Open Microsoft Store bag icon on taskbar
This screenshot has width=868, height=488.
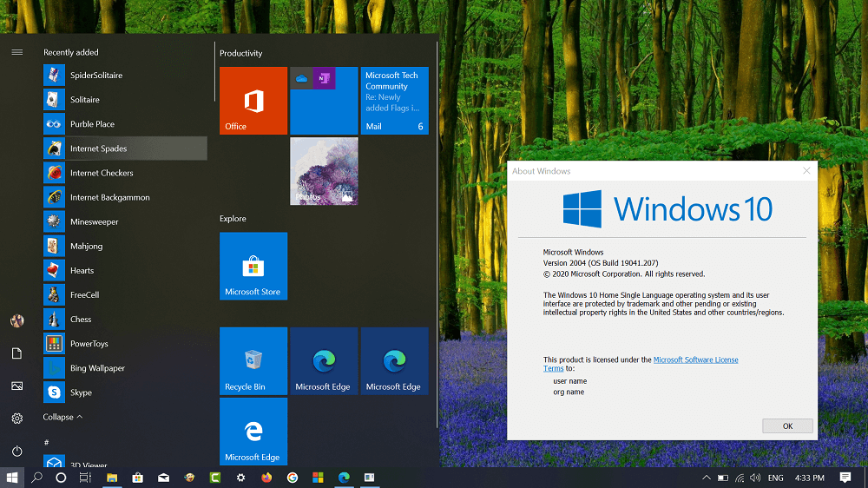click(137, 477)
